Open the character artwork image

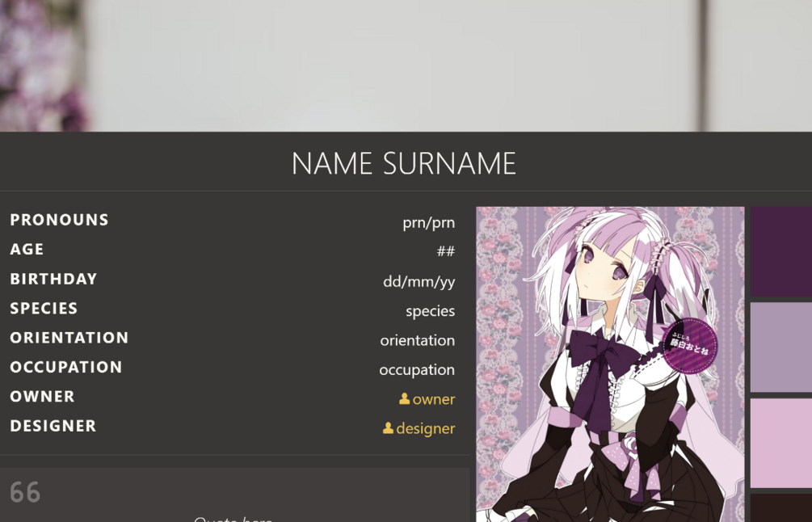[610, 364]
